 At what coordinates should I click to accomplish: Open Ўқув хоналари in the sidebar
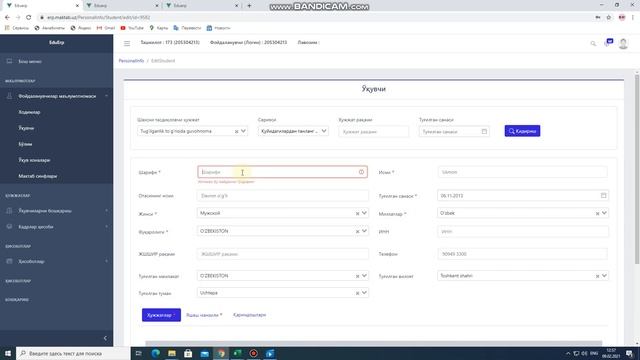[x=34, y=160]
